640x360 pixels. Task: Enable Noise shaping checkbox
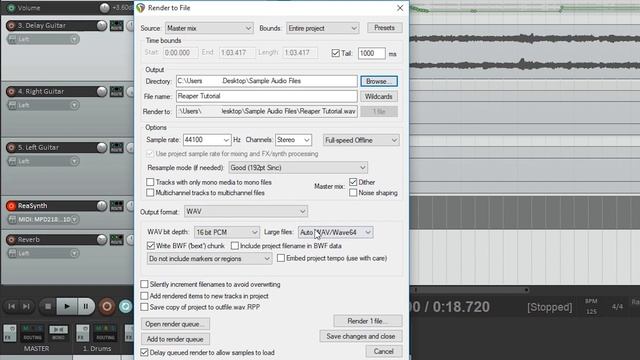point(353,193)
